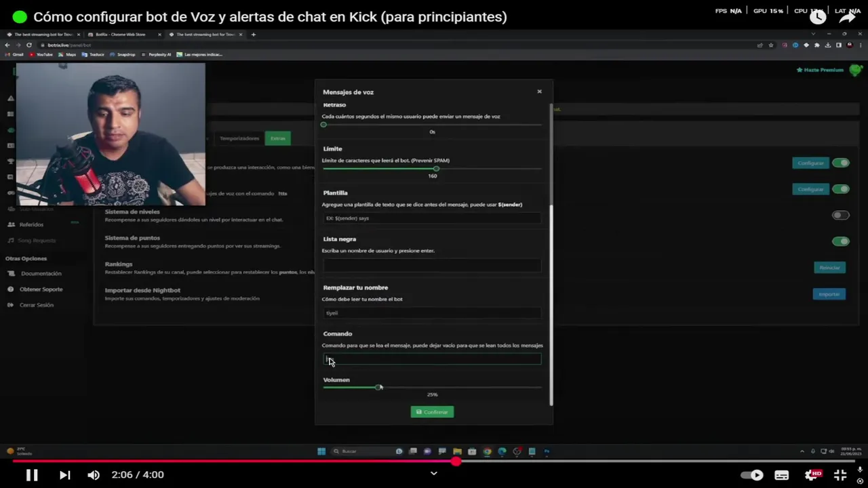Open the Chrome three-dot menu
The height and width of the screenshot is (488, 868).
[x=859, y=45]
